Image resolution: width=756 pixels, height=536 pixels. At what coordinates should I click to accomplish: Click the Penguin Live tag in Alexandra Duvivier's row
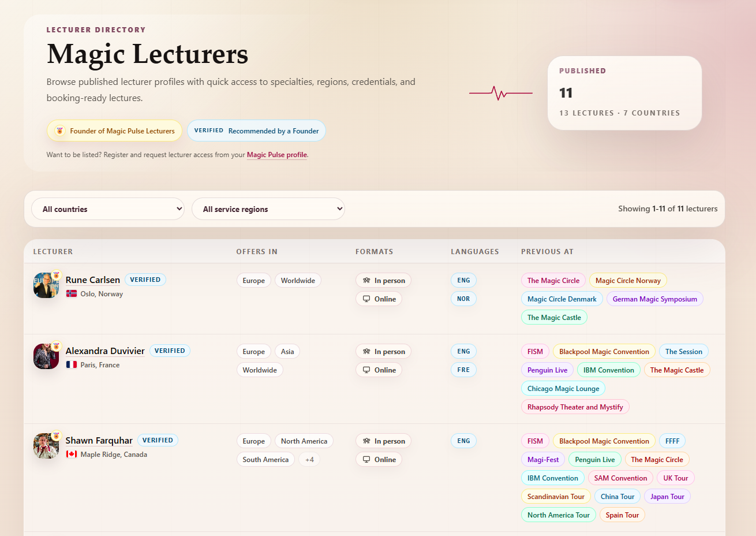547,370
